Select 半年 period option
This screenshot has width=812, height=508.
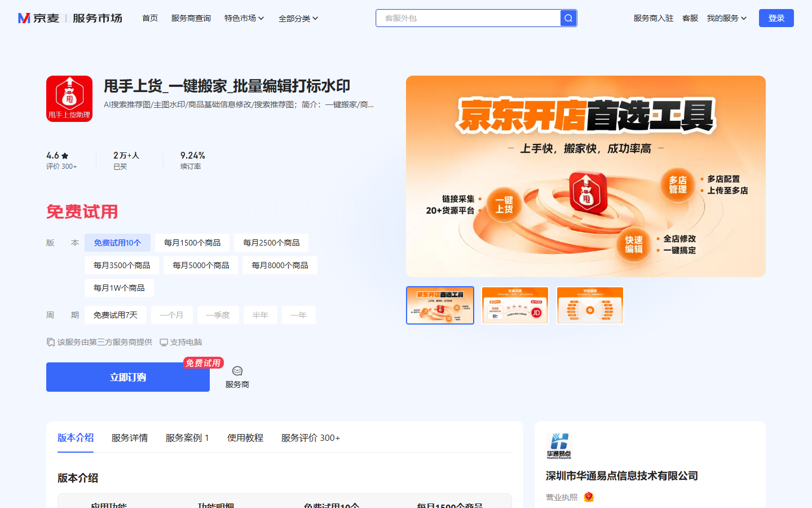(x=260, y=315)
